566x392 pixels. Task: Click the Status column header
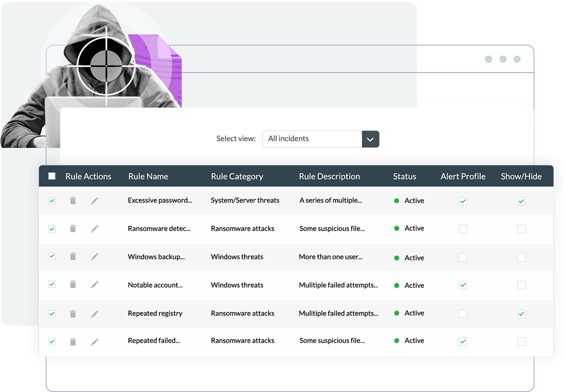point(404,176)
